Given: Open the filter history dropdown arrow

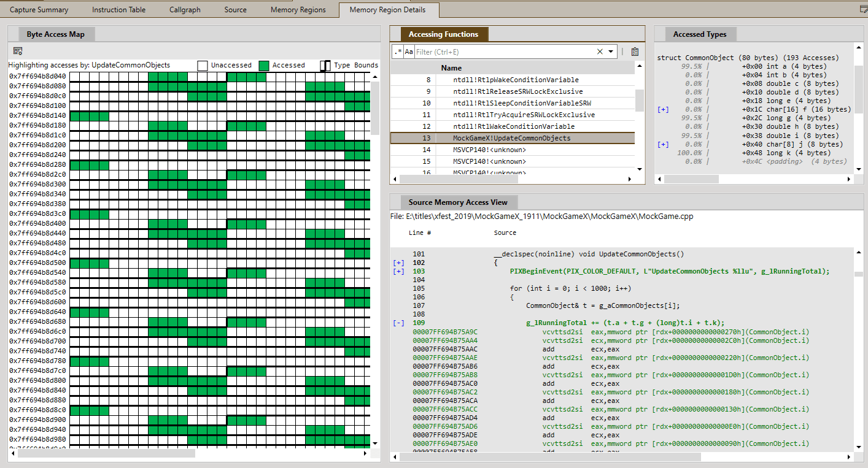Looking at the screenshot, I should click(611, 52).
